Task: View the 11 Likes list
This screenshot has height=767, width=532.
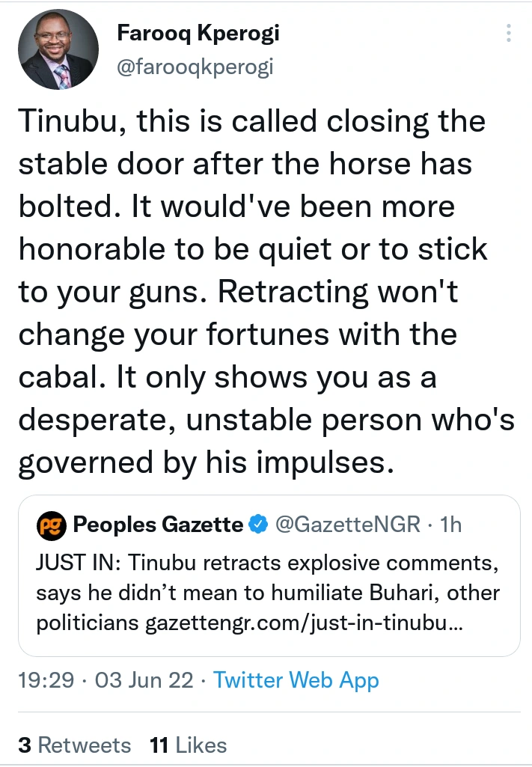Action: coord(188,745)
